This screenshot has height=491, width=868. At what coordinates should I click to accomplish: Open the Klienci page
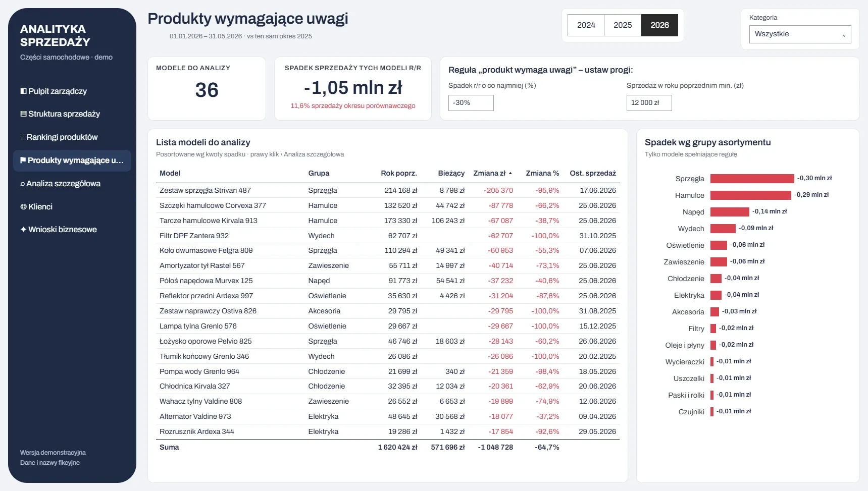pyautogui.click(x=72, y=207)
